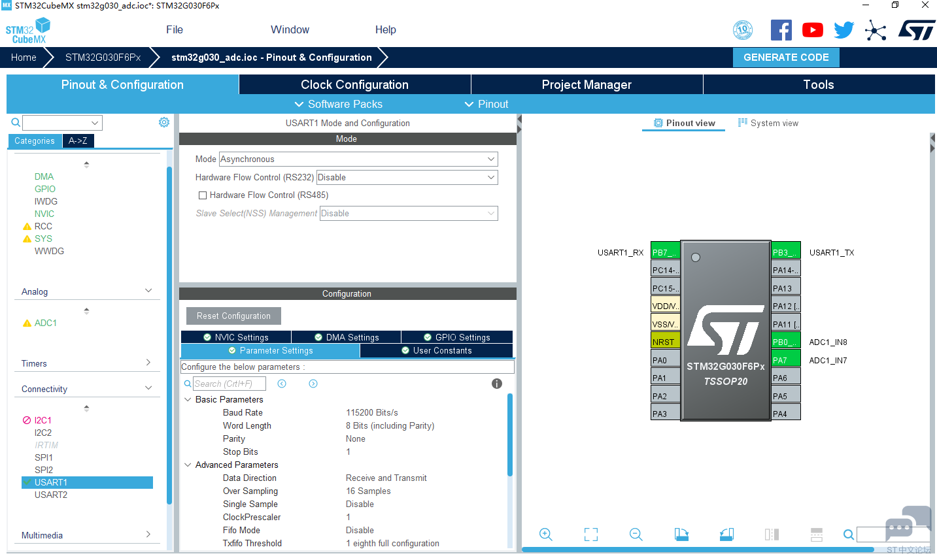Open the ST Facebook page icon
Viewport: 937px width, 560px height.
pyautogui.click(x=781, y=30)
